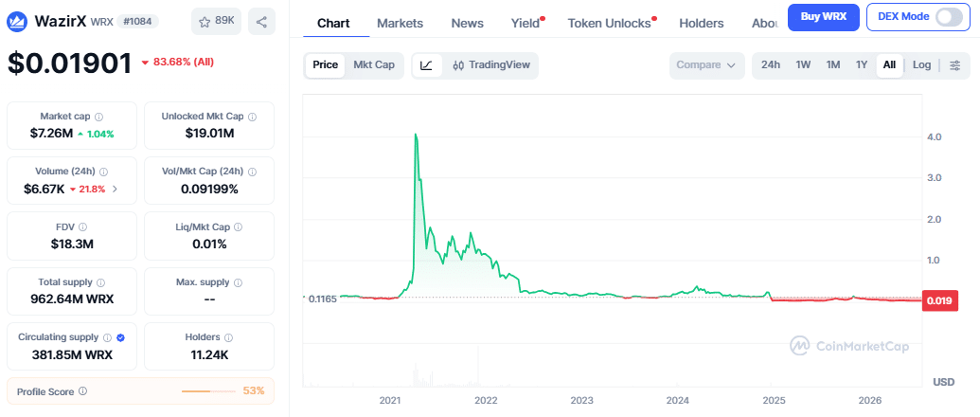Open the Compare dropdown

(707, 65)
